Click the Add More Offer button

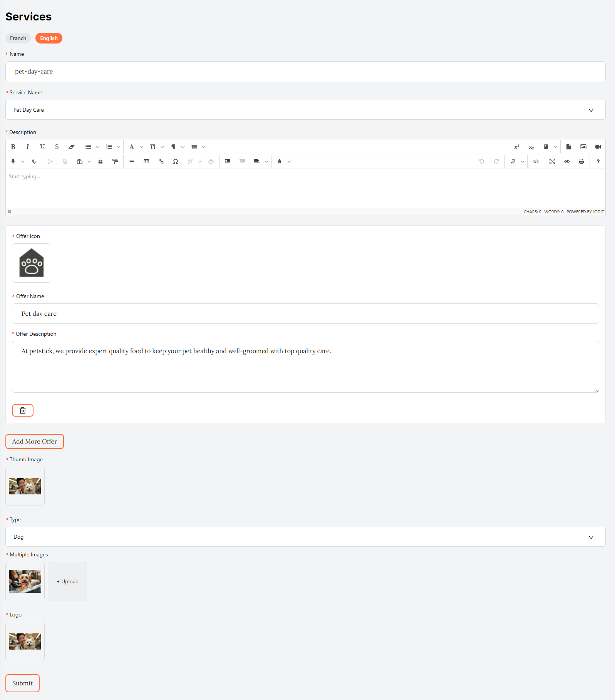(x=35, y=441)
